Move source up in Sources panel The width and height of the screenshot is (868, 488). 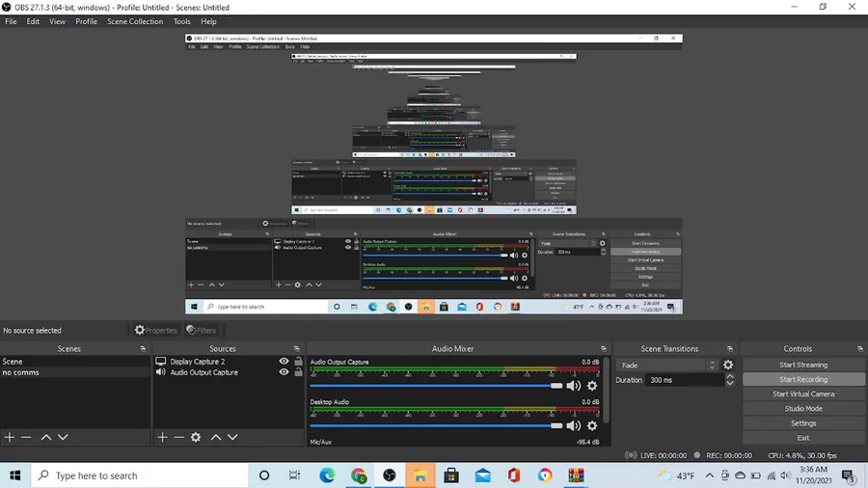216,437
